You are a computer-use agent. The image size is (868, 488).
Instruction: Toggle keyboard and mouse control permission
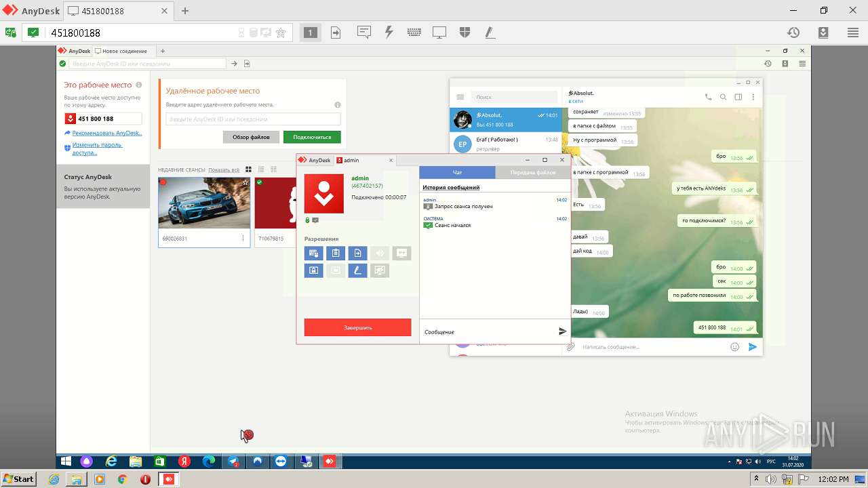pyautogui.click(x=313, y=253)
